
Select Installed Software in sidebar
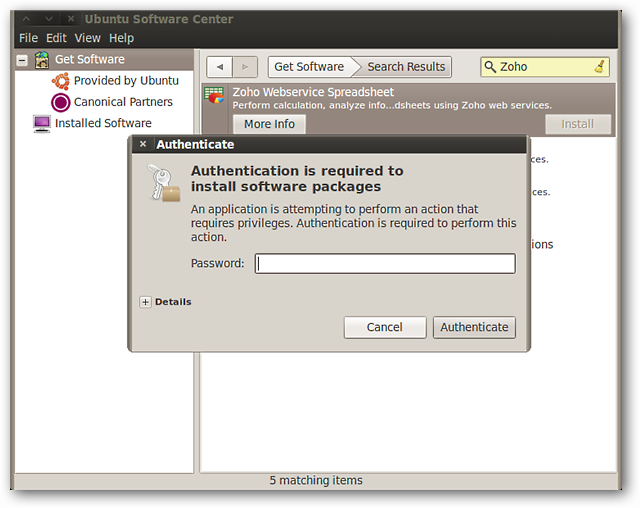pyautogui.click(x=103, y=123)
